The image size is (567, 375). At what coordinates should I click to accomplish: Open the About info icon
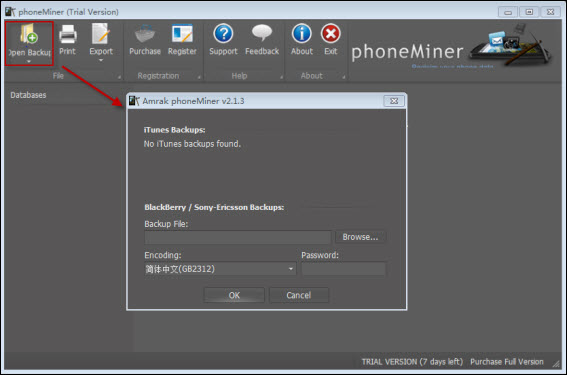(302, 34)
